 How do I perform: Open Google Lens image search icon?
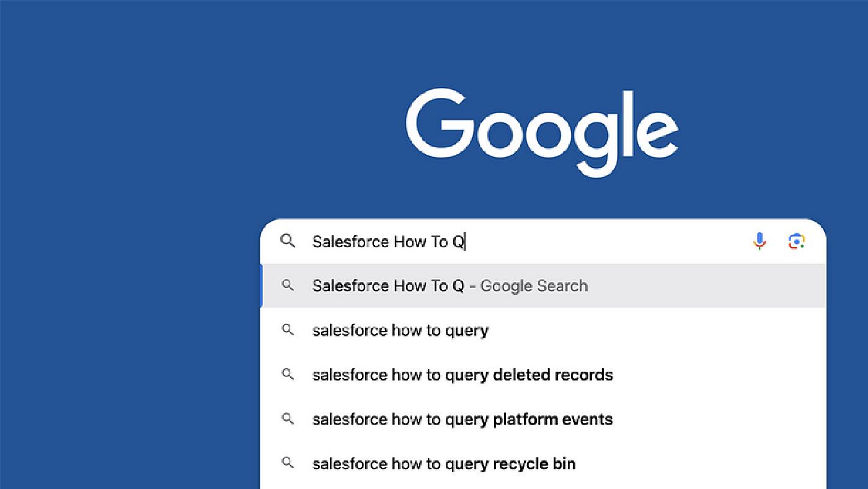797,241
